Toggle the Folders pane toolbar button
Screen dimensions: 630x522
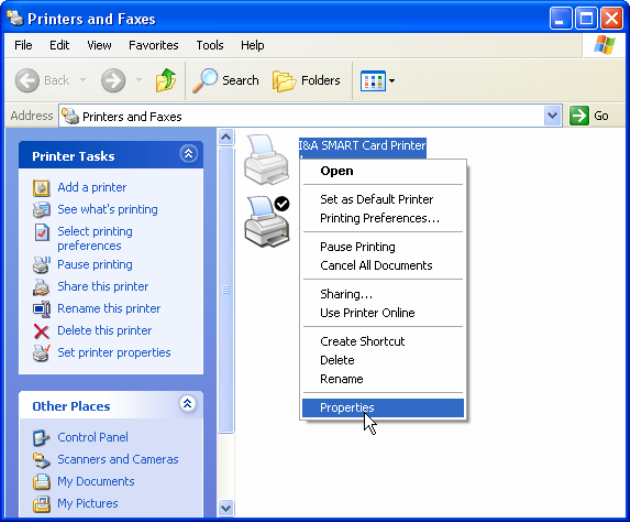[x=306, y=80]
